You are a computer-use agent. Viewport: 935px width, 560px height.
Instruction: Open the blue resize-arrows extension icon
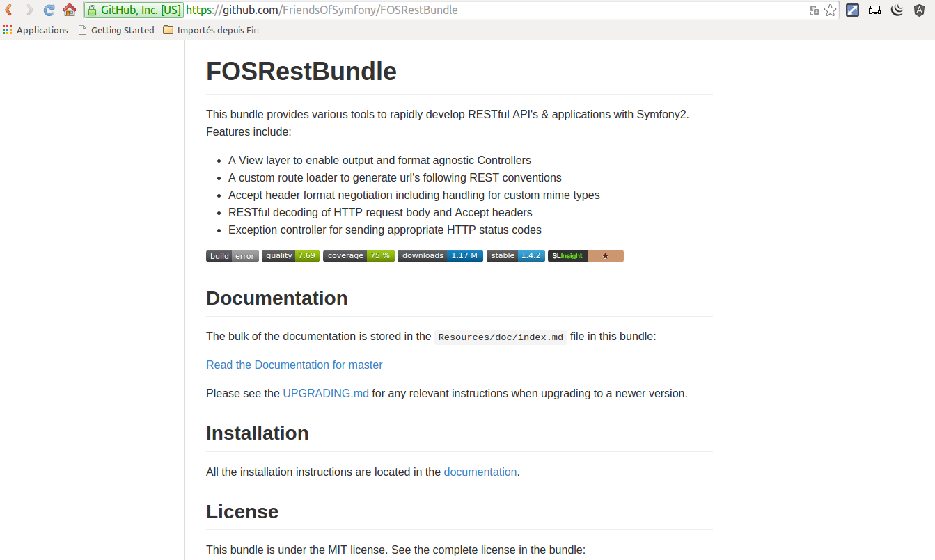tap(852, 10)
